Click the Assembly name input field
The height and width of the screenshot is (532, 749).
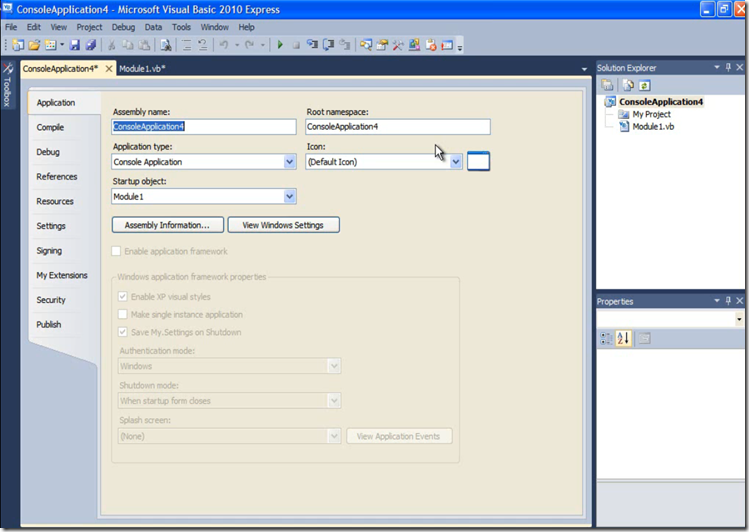click(203, 127)
